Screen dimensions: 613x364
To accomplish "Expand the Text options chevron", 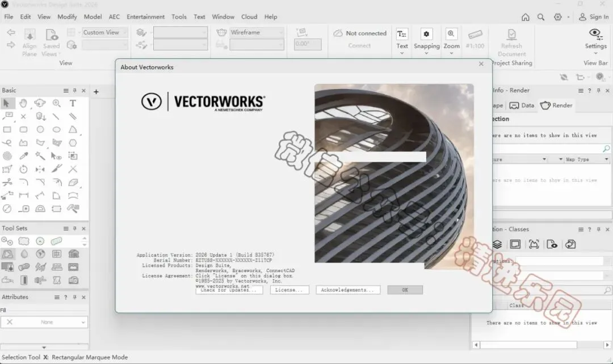I will point(402,53).
